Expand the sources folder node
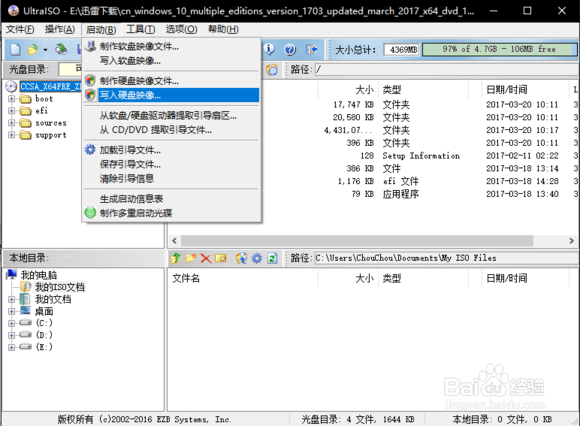This screenshot has height=426, width=580. 11,123
